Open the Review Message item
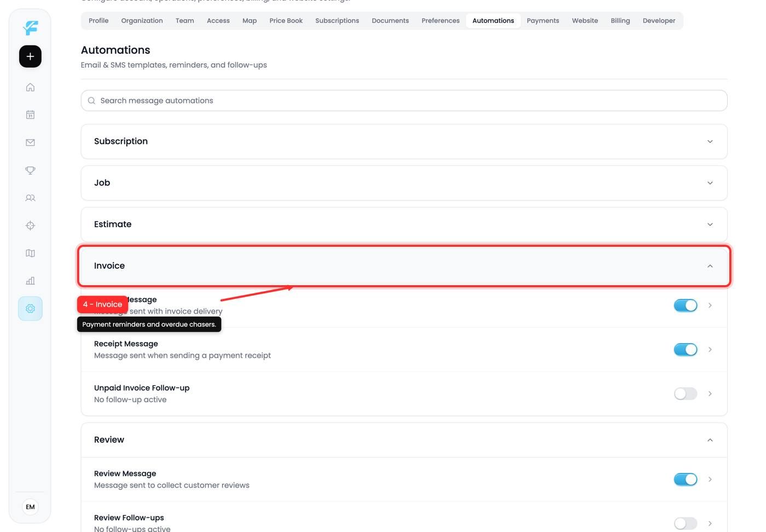Viewport: 766px width, 532px height. tap(404, 479)
